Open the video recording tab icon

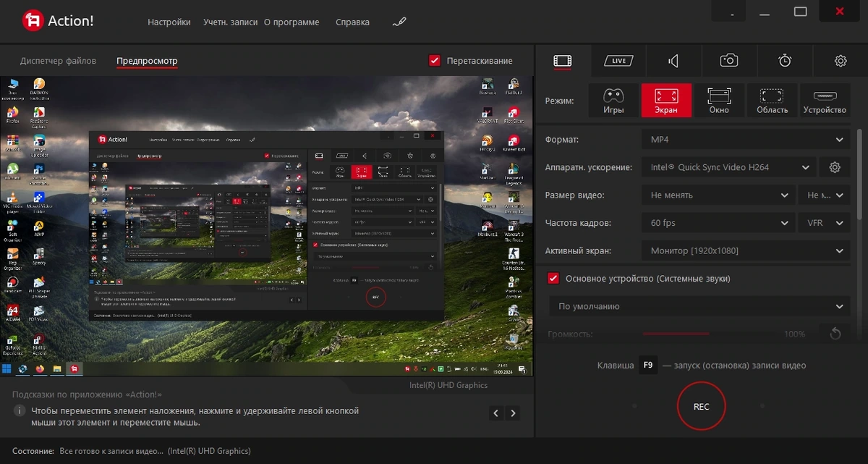[563, 61]
